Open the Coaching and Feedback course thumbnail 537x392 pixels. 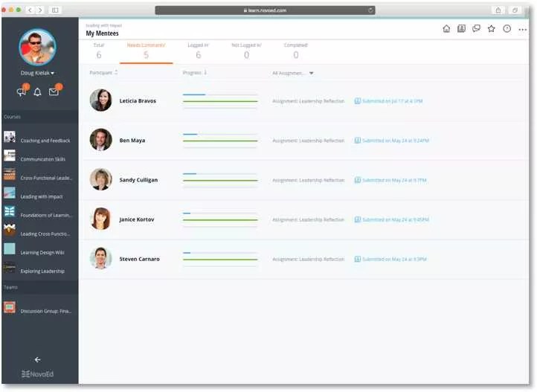10,137
